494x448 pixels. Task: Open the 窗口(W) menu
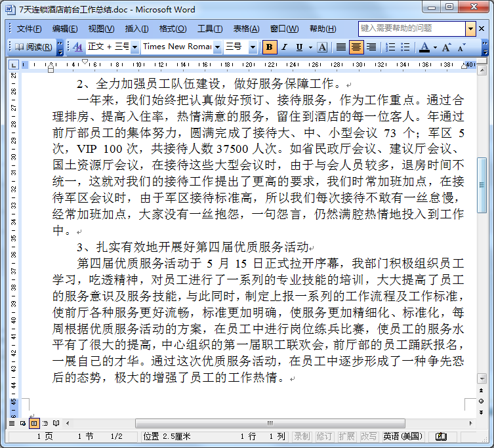[285, 29]
